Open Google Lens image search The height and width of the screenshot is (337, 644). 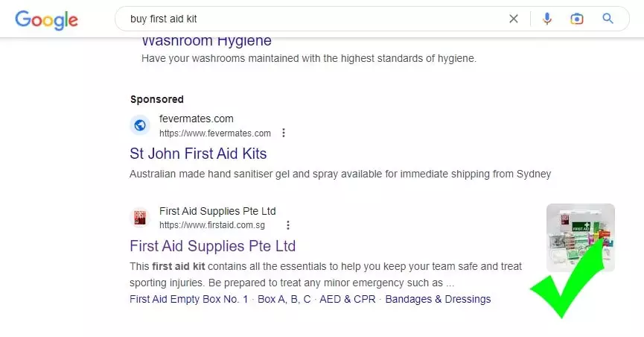click(576, 19)
